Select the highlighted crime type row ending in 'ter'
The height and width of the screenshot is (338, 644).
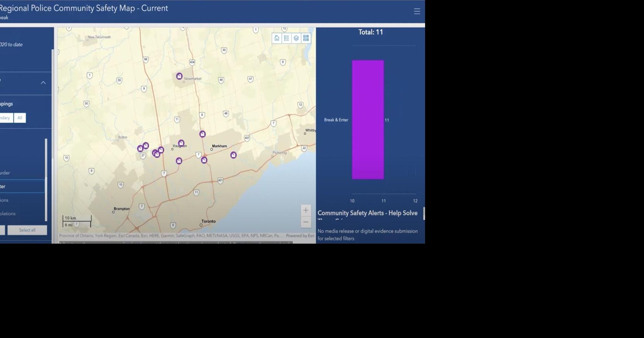(22, 186)
